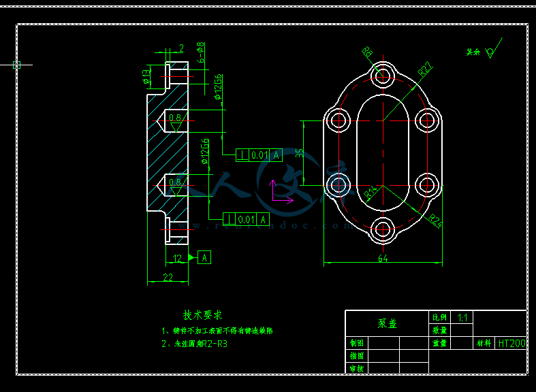Click the 64 width dimension text
The width and height of the screenshot is (536, 392).
coord(383,258)
